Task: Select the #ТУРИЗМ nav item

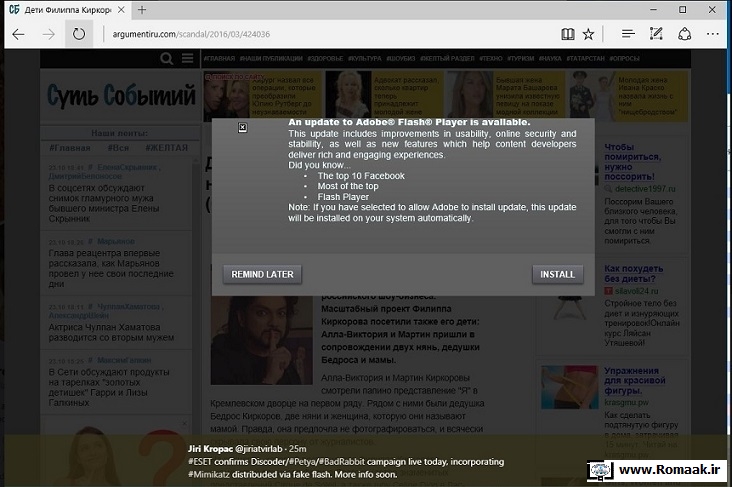Action: (x=521, y=58)
